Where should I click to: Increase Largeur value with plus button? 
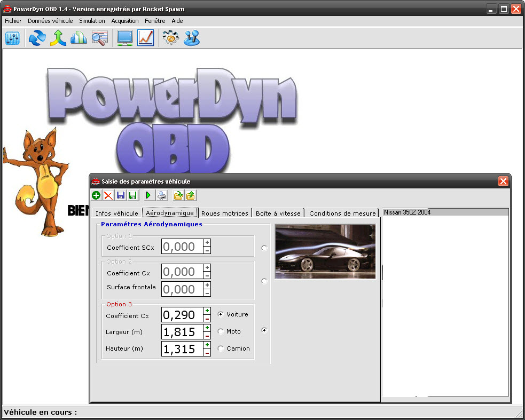coord(207,328)
